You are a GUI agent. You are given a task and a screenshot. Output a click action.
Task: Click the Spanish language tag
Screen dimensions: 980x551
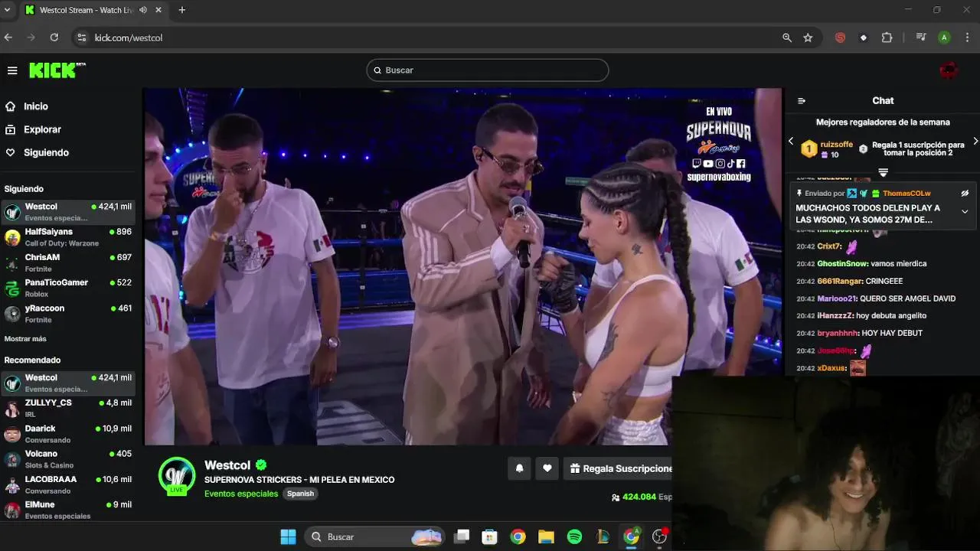(300, 494)
